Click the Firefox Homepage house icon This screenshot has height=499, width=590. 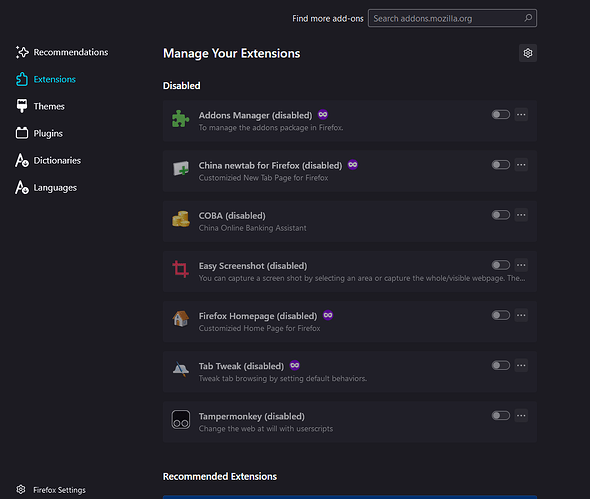181,319
